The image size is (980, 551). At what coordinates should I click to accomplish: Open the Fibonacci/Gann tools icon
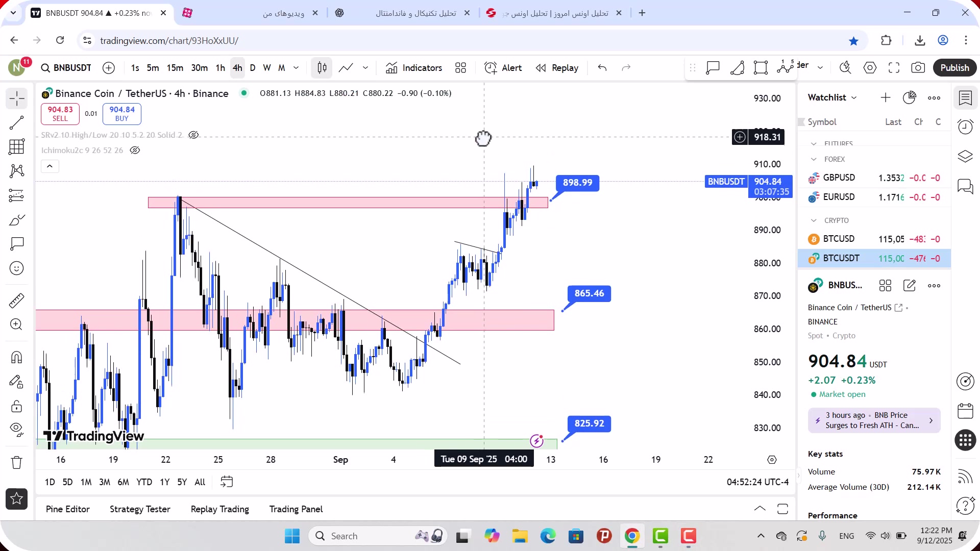tap(16, 147)
